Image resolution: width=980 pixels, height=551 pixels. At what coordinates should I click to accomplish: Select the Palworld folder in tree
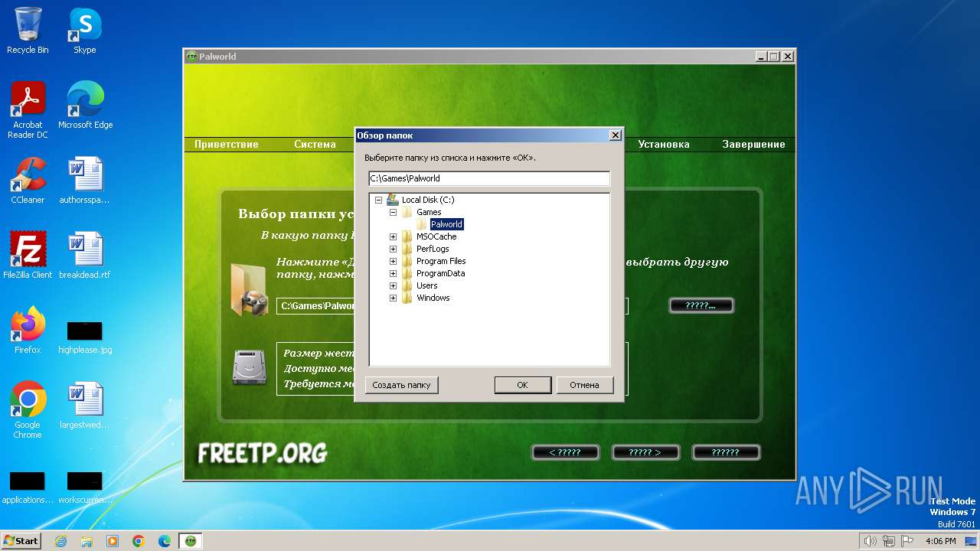(446, 224)
